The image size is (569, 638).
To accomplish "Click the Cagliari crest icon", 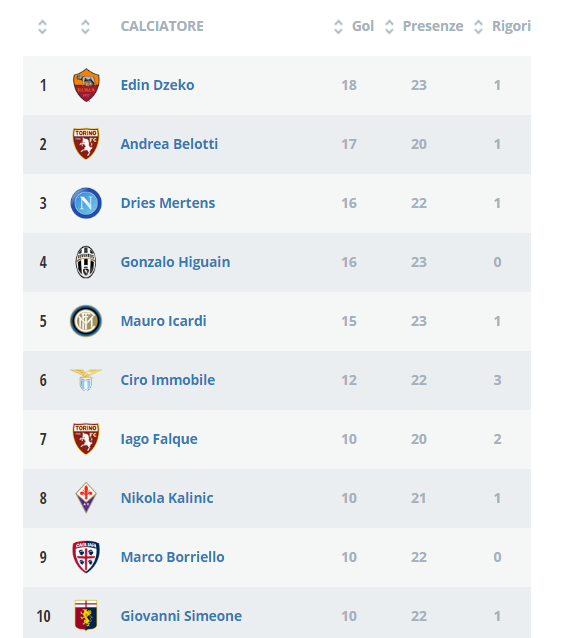I will (86, 557).
